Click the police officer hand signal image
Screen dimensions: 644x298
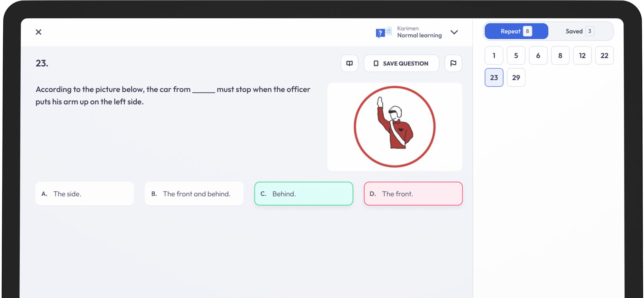coord(395,127)
